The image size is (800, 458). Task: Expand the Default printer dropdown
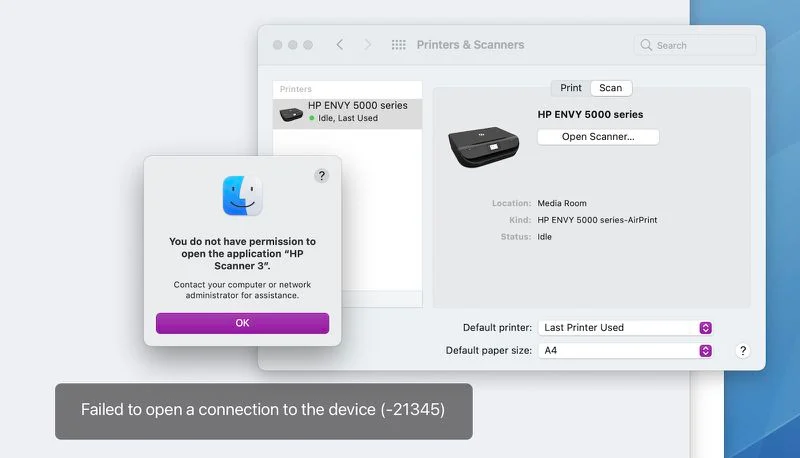625,328
